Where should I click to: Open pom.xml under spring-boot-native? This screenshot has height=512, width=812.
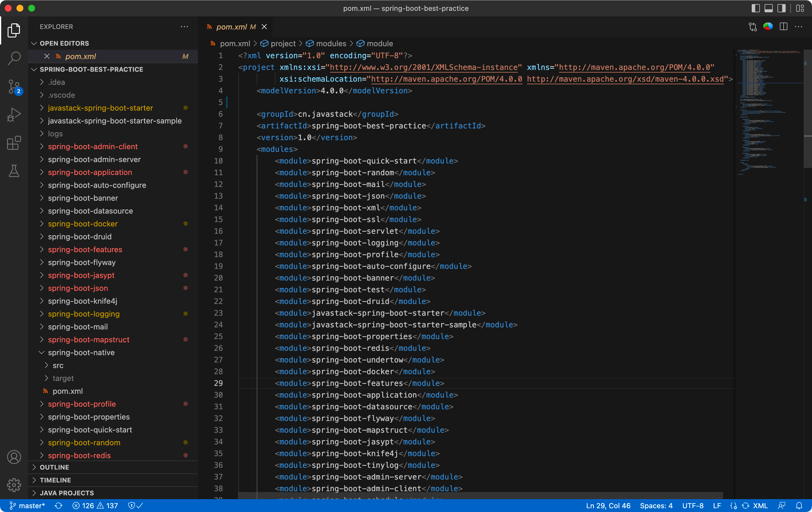(x=113, y=391)
